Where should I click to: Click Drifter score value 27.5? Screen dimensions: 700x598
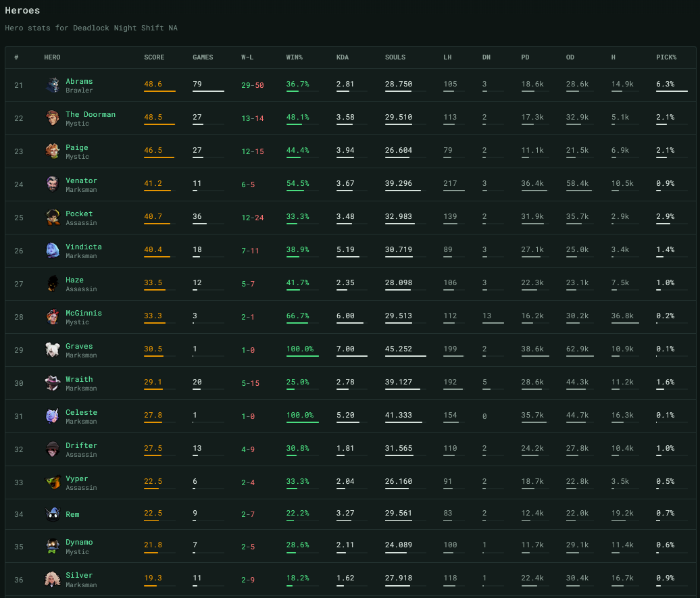(153, 448)
